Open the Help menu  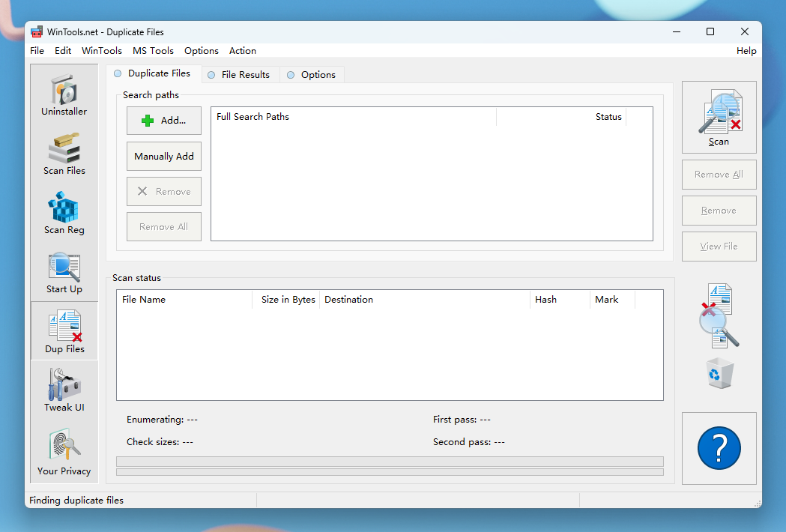746,51
